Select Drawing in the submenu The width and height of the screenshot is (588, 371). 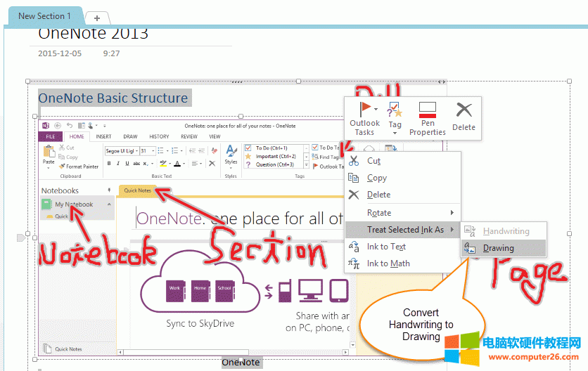pos(498,248)
